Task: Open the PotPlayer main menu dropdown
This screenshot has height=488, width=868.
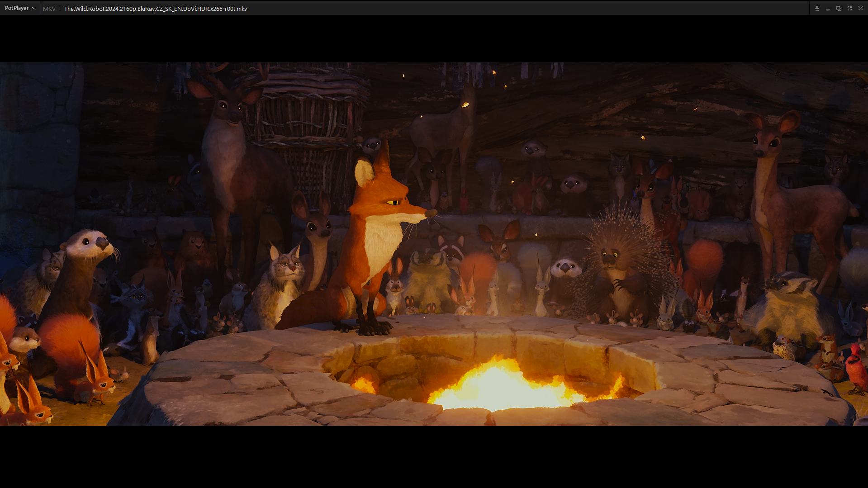Action: [x=20, y=8]
